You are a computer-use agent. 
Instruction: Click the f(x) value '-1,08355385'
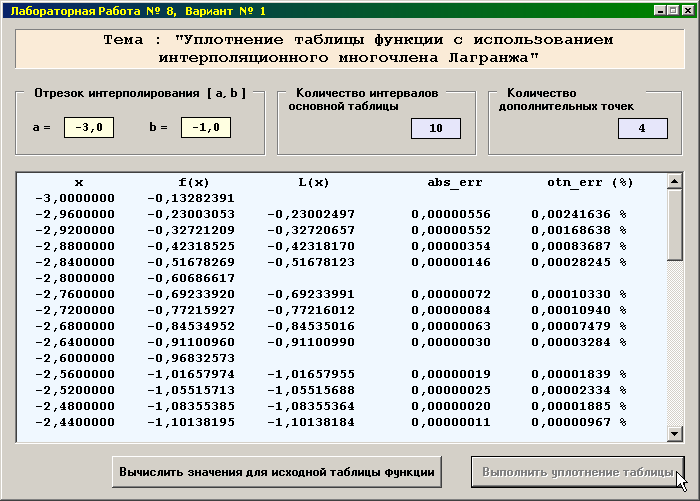pyautogui.click(x=191, y=406)
